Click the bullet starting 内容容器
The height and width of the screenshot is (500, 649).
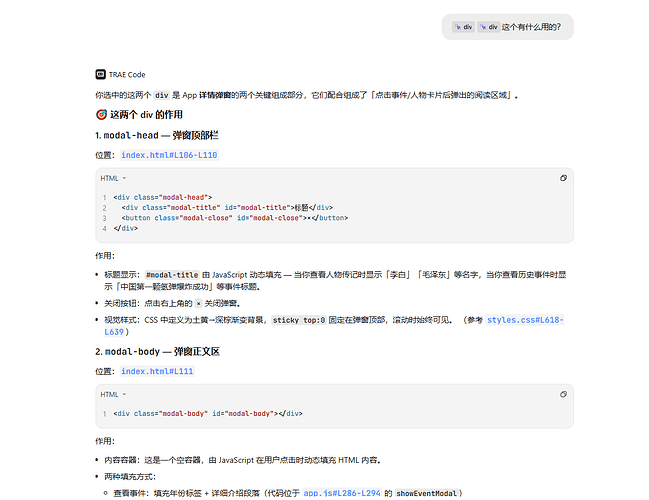[243, 460]
